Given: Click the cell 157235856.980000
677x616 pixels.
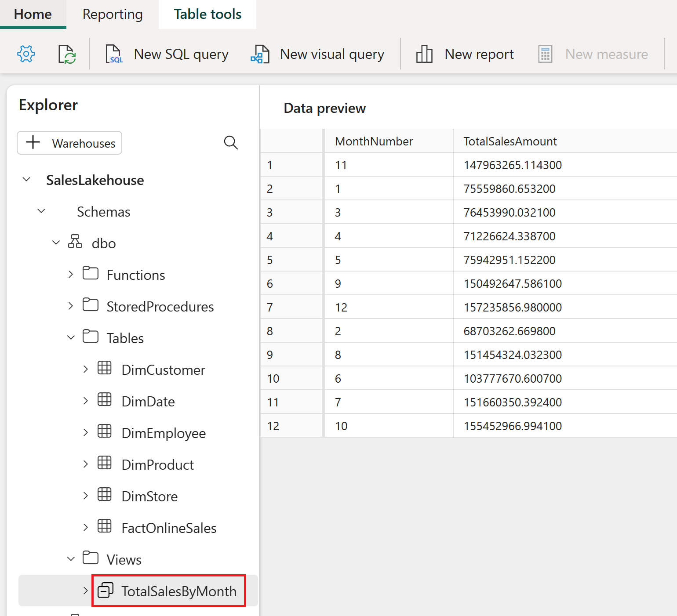Looking at the screenshot, I should tap(565, 307).
